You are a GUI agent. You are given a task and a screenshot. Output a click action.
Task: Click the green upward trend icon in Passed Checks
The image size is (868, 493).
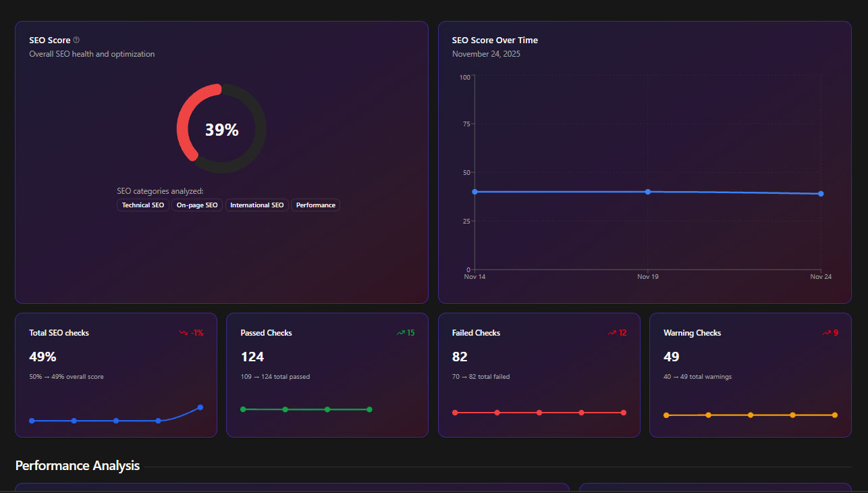400,333
